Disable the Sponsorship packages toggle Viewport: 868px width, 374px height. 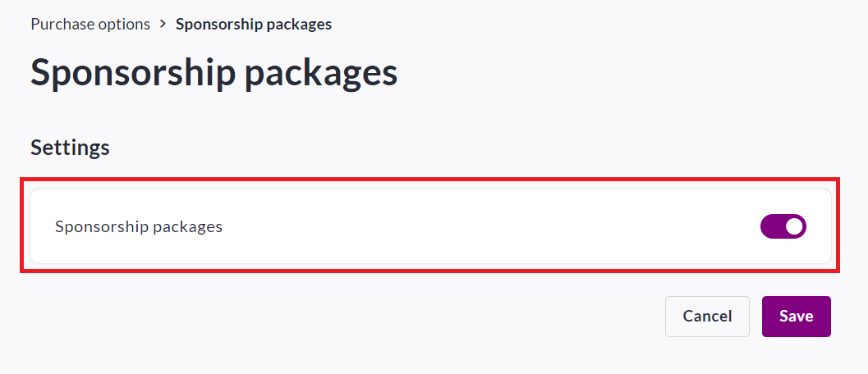coord(783,226)
